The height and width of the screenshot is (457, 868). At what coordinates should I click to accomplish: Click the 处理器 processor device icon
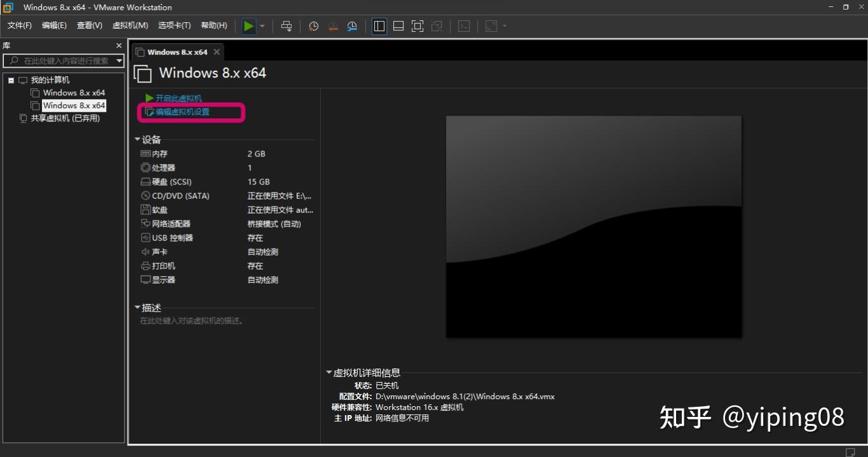tap(146, 168)
